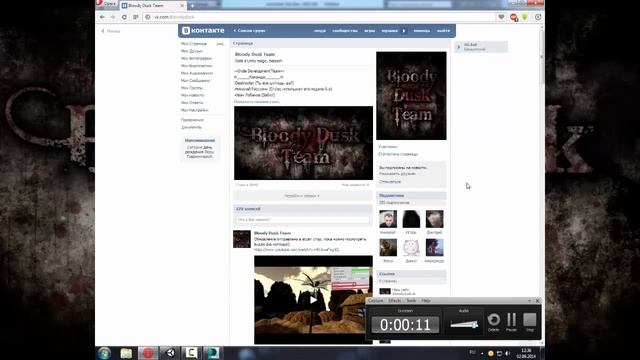Click the 'Что у Вас нового?' post input field
The height and width of the screenshot is (360, 640).
tap(302, 220)
